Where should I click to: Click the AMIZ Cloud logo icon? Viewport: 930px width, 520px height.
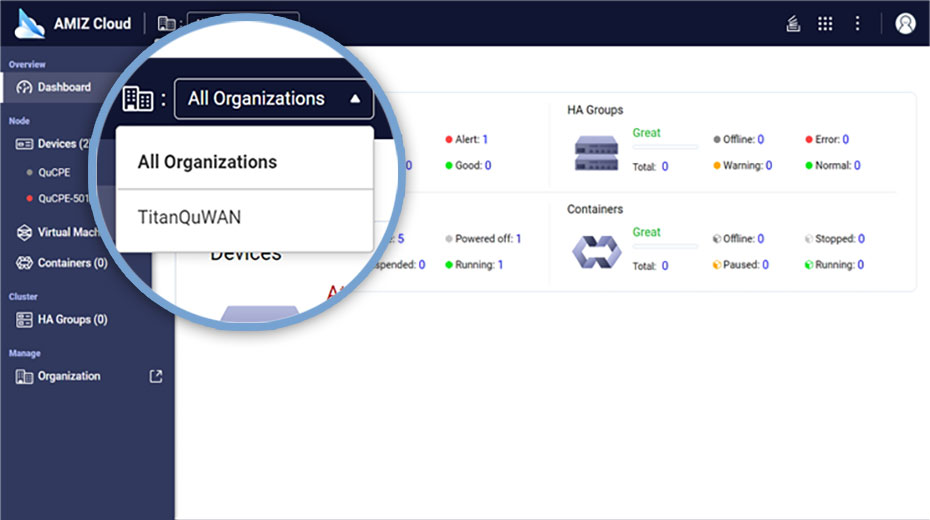click(30, 23)
